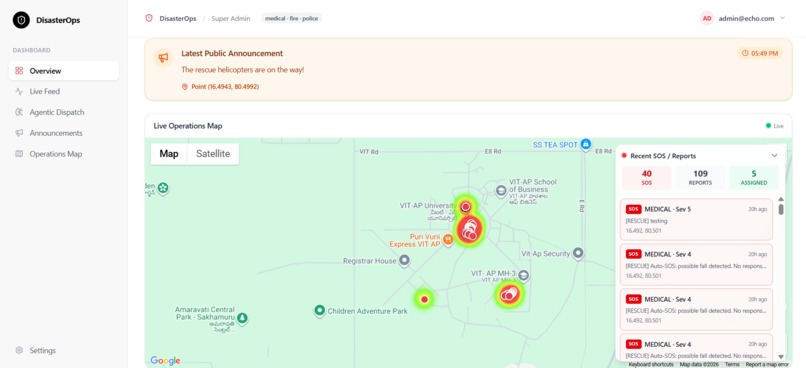
Task: Click the red SOS badge on Sev 5 card
Action: click(633, 209)
